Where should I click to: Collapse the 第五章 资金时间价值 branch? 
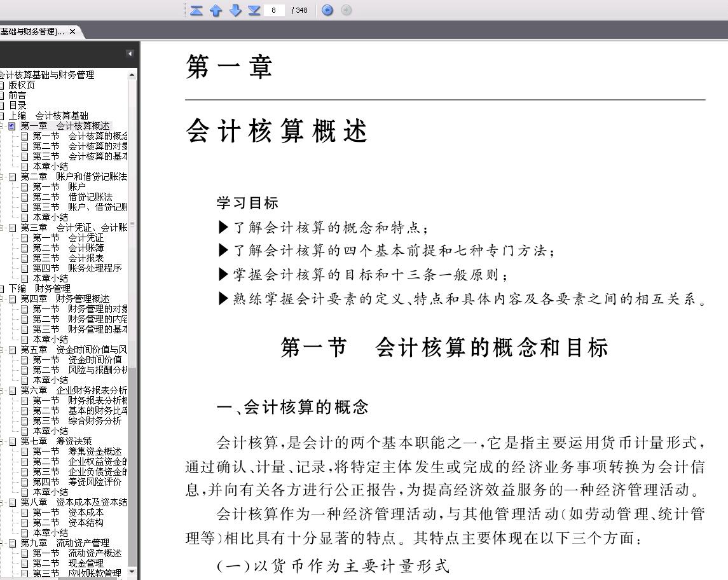click(1, 350)
